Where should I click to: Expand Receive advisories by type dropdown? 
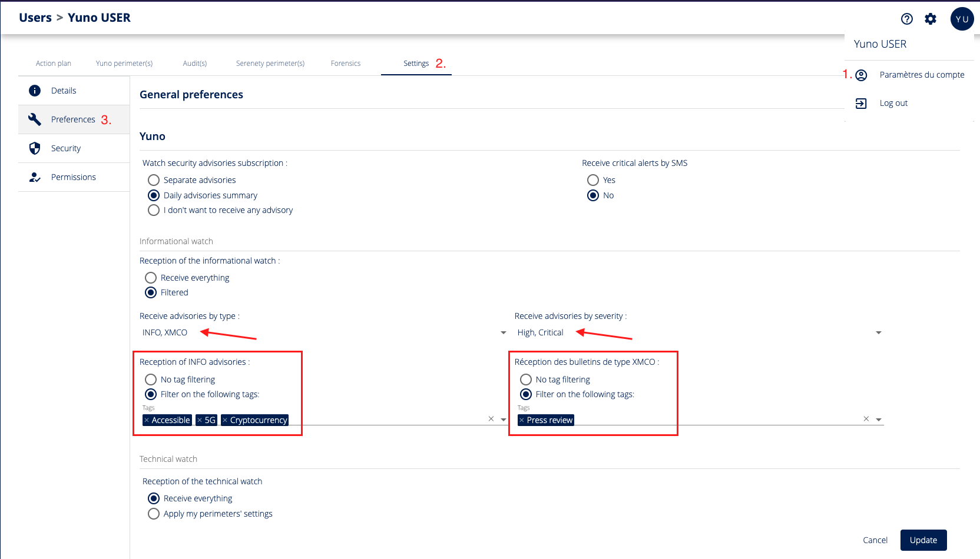coord(503,333)
